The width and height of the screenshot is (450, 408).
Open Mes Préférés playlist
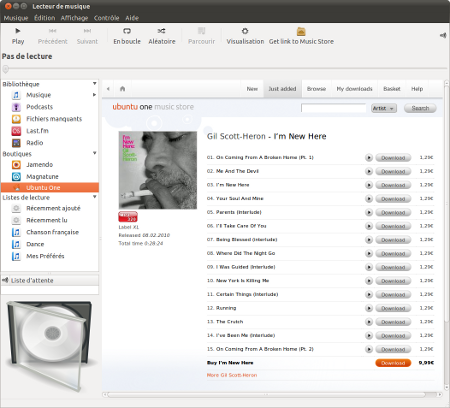point(50,256)
